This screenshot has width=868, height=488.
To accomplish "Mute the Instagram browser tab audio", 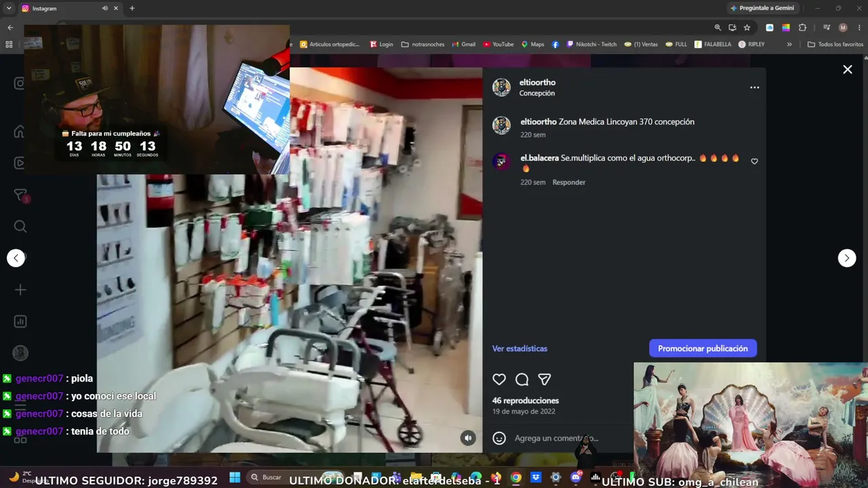I will coord(105,8).
